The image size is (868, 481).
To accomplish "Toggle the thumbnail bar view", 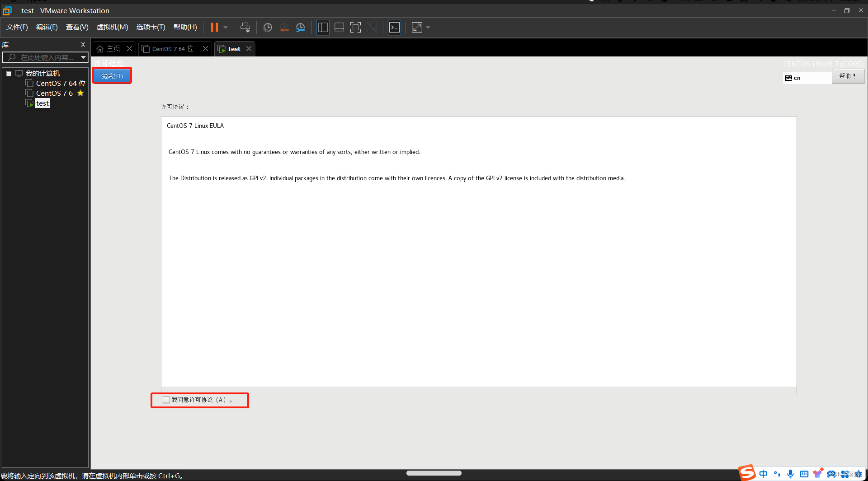I will [x=339, y=28].
